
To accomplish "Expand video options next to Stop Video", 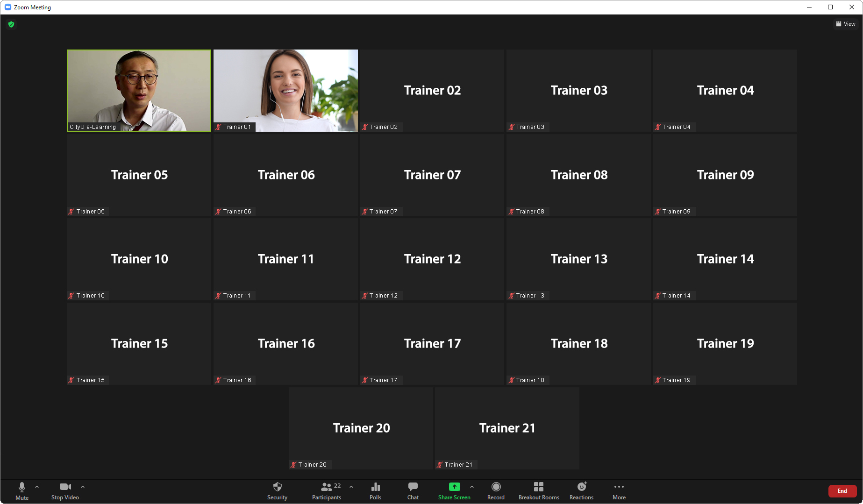I will point(83,486).
